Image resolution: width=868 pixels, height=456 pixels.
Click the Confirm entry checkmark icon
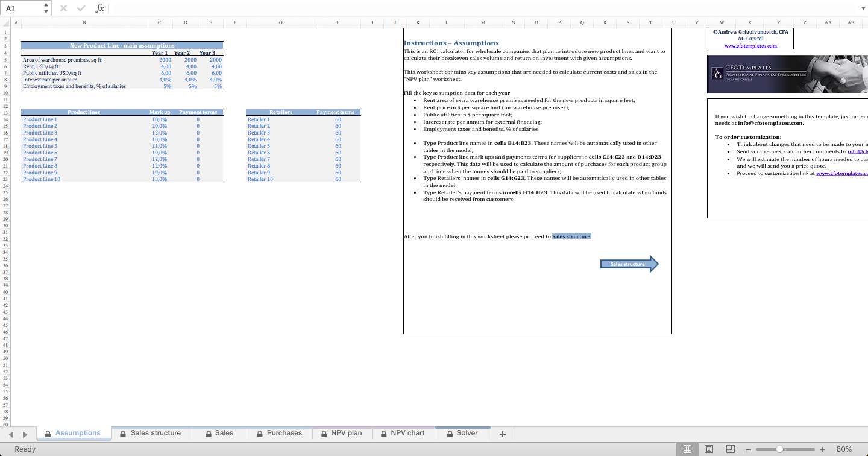click(83, 8)
